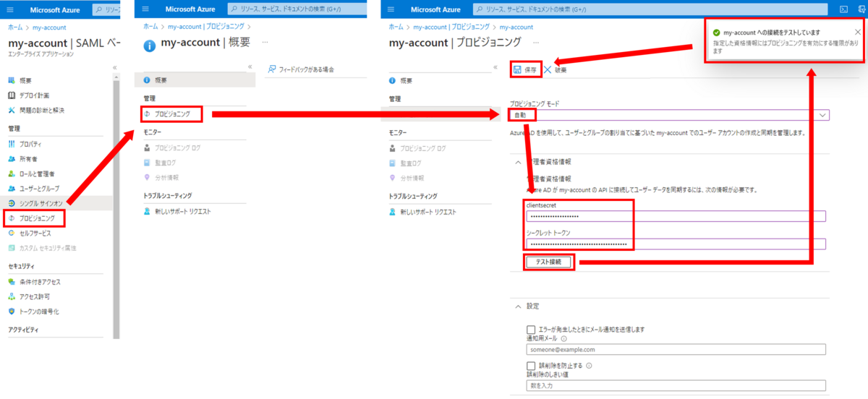Click シークレット トークン input field
Viewport: 868px width, 399px height.
pyautogui.click(x=676, y=244)
